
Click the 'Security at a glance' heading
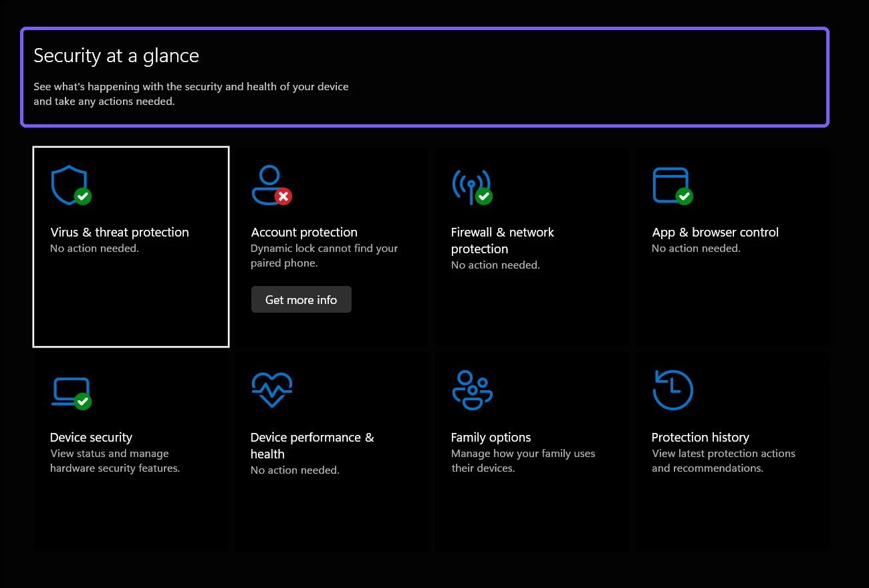coord(116,55)
